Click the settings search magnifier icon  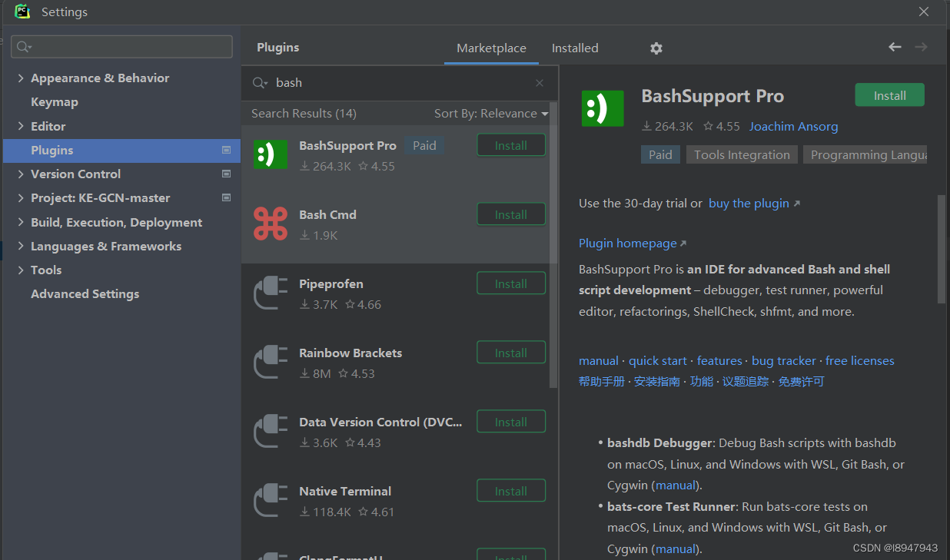click(x=23, y=47)
